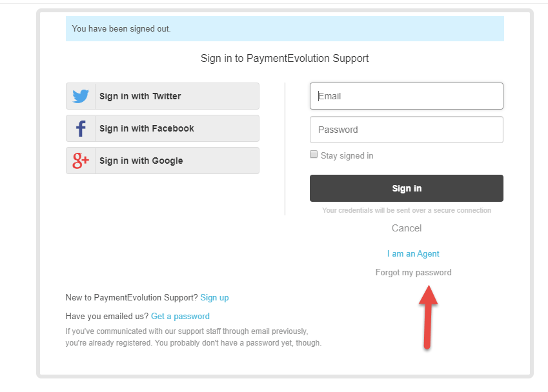Click inside the Email input field
This screenshot has width=548, height=392.
point(406,95)
